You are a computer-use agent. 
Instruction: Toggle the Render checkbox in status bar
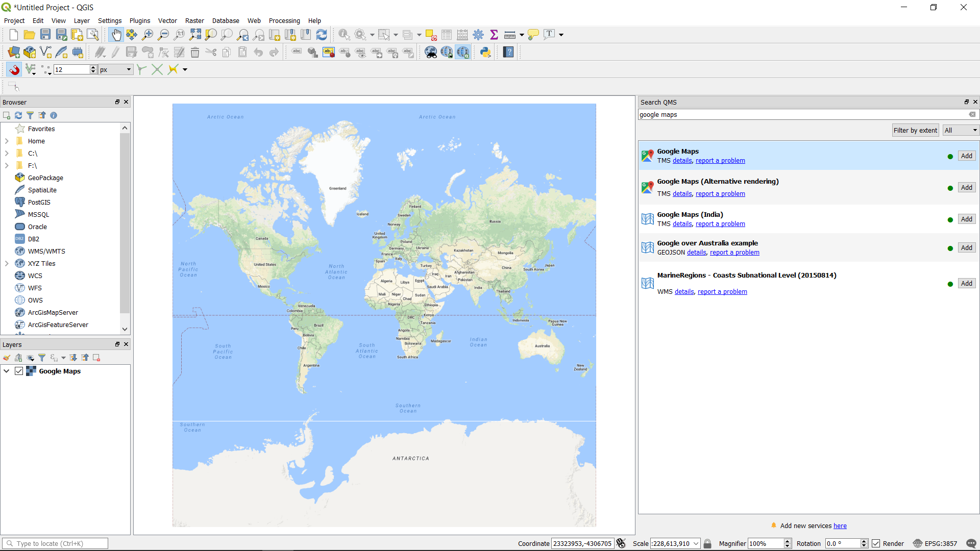876,543
